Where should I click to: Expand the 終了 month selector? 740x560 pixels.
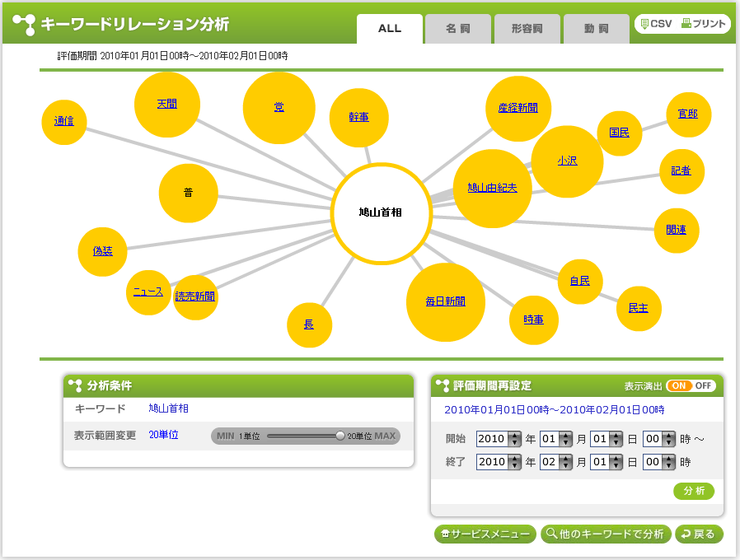tap(565, 462)
